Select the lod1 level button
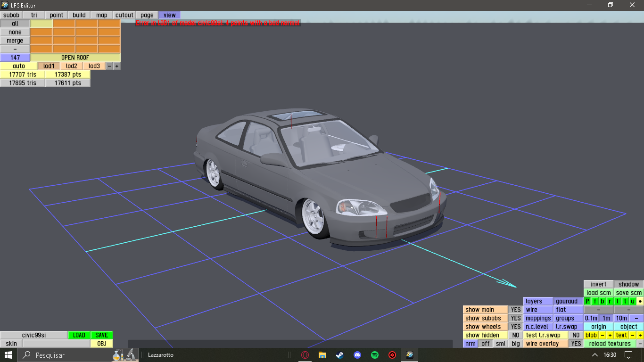644x362 pixels. [x=49, y=66]
